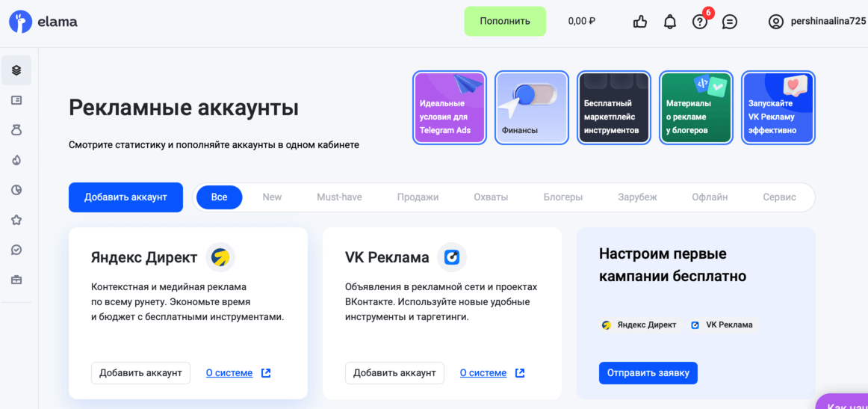Click the star icon in sidebar

pyautogui.click(x=16, y=220)
